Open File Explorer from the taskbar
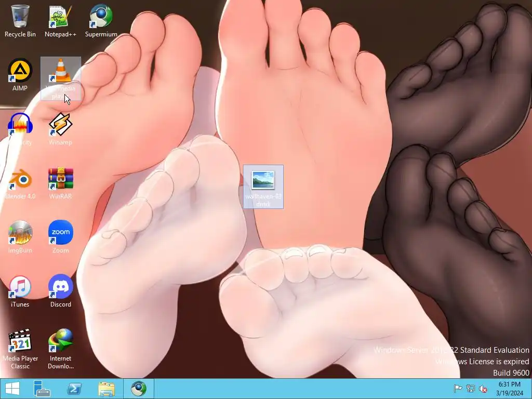 click(107, 389)
